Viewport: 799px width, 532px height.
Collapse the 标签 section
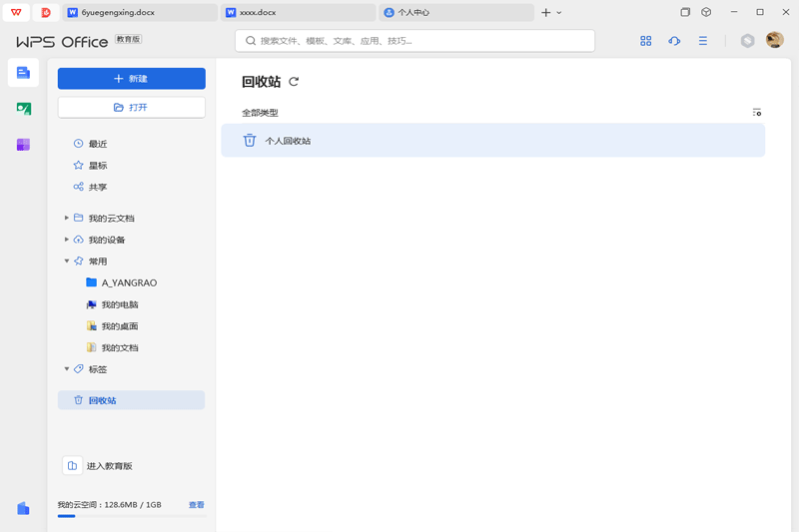(x=67, y=369)
